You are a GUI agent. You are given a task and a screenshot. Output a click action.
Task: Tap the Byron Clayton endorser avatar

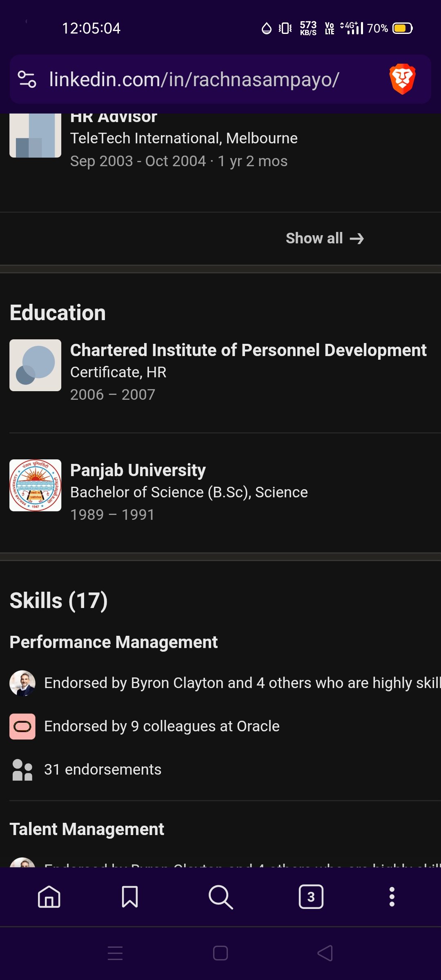(x=23, y=682)
